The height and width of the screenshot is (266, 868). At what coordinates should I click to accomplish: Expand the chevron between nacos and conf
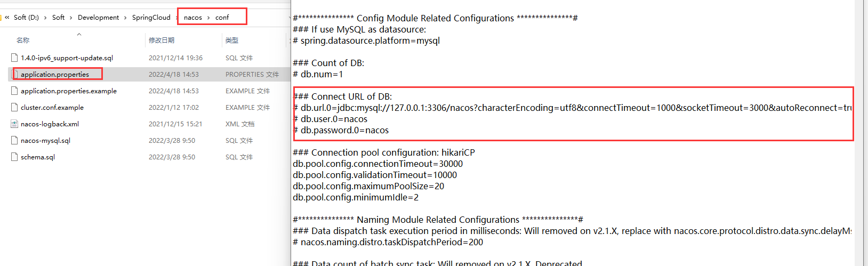[208, 18]
